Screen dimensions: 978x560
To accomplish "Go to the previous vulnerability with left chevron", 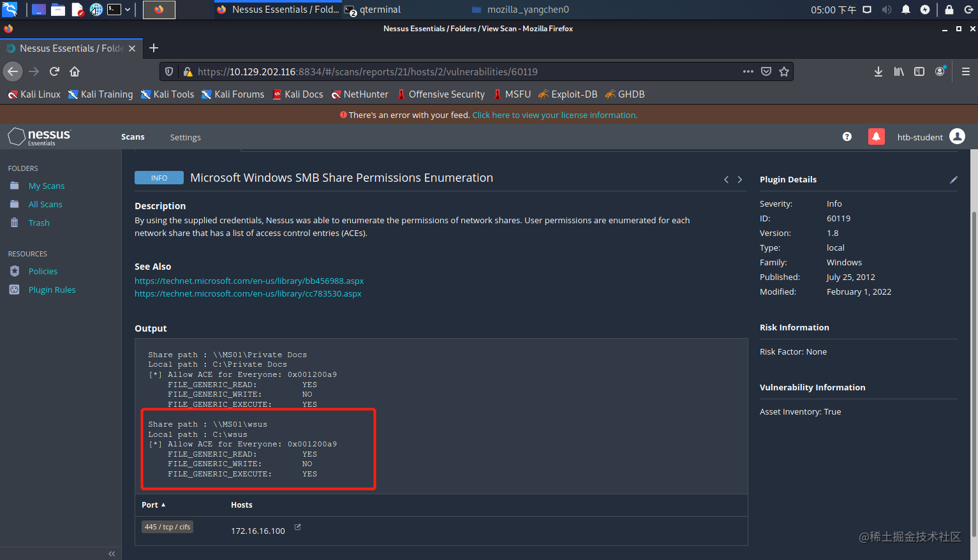I will coord(726,180).
